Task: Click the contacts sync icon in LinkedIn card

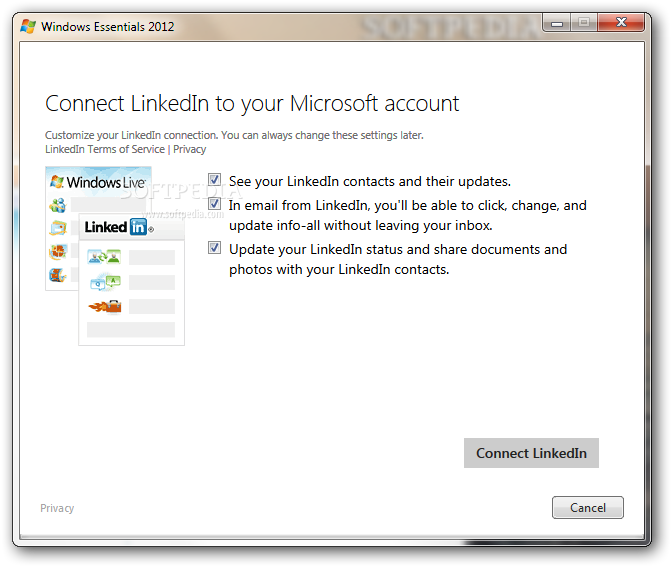Action: pos(104,257)
